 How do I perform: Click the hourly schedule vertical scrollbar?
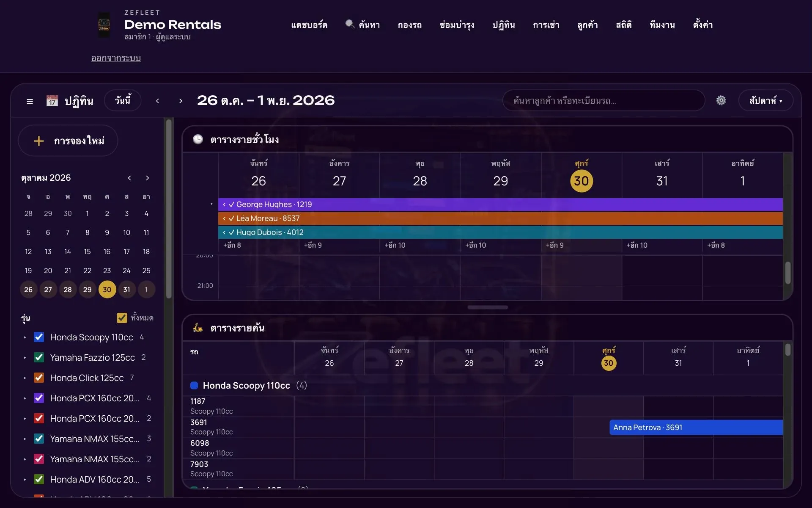point(788,273)
